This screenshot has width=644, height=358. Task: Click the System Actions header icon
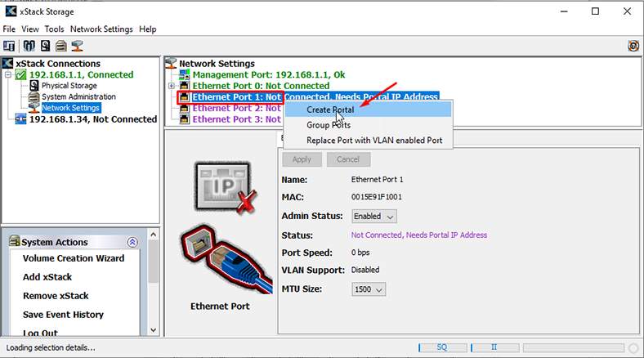point(15,241)
